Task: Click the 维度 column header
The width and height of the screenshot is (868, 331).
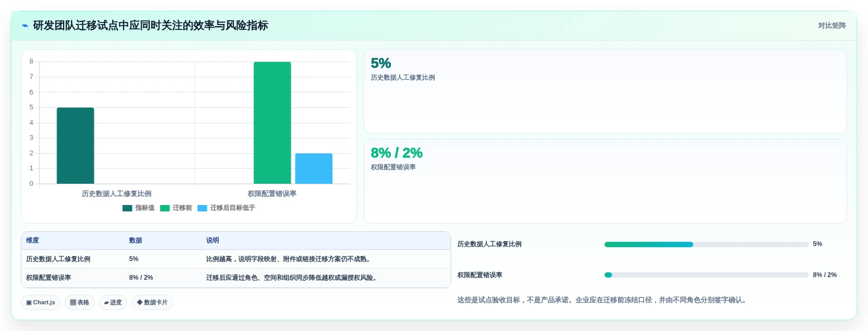Action: [33, 240]
